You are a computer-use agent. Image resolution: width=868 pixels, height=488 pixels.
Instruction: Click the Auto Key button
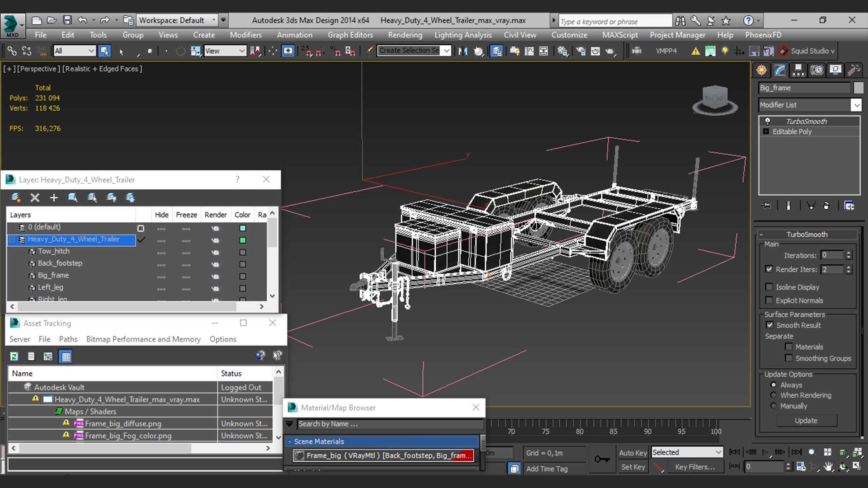click(633, 453)
